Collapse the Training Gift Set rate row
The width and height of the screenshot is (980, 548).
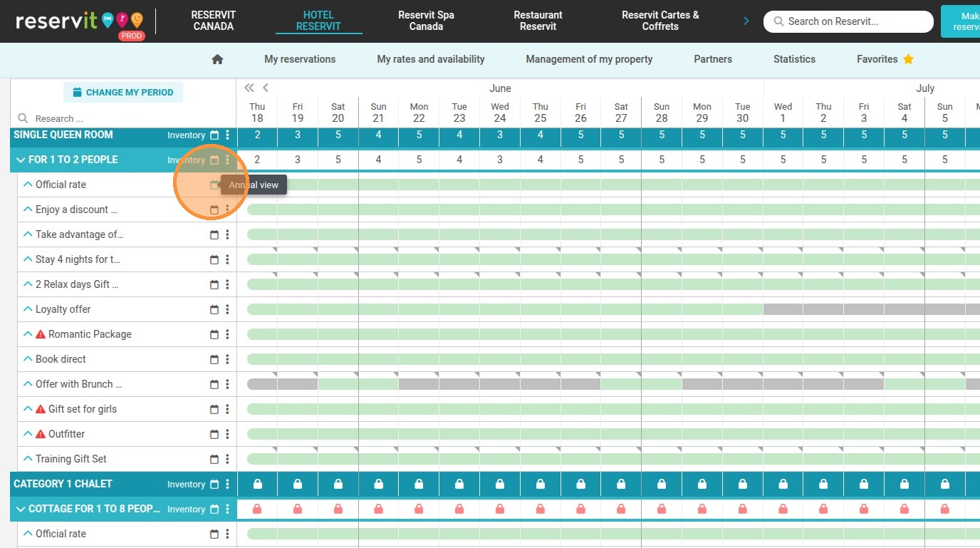28,459
